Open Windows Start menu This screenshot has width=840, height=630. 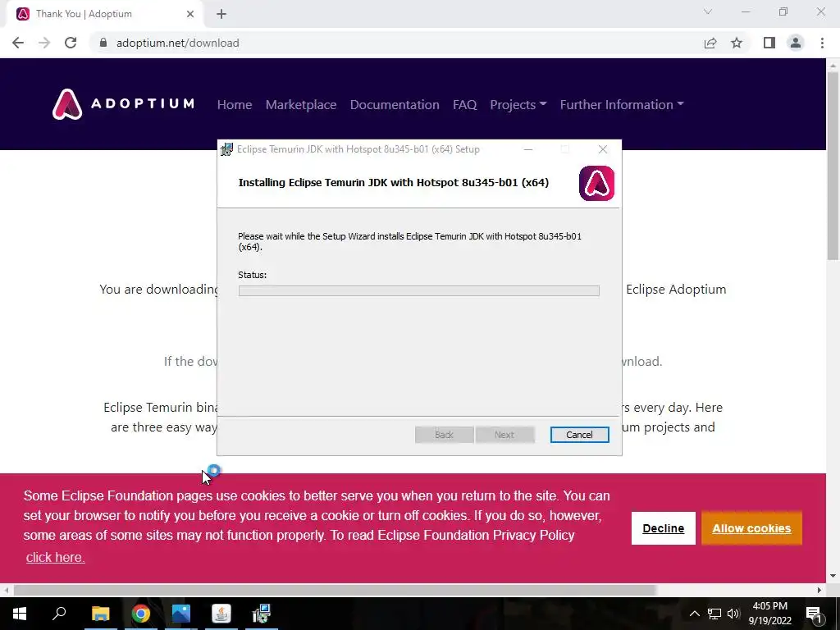click(20, 614)
